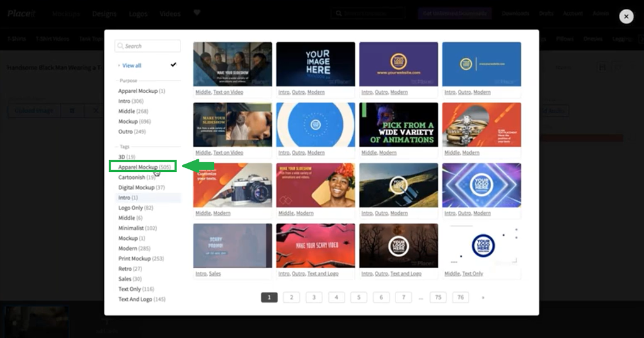Click the View all filter link
The height and width of the screenshot is (338, 644).
coord(131,65)
